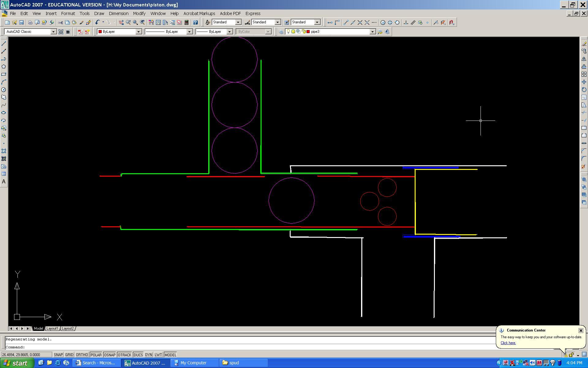The width and height of the screenshot is (588, 368).
Task: Open Layer Properties Manager icon
Action: (281, 32)
